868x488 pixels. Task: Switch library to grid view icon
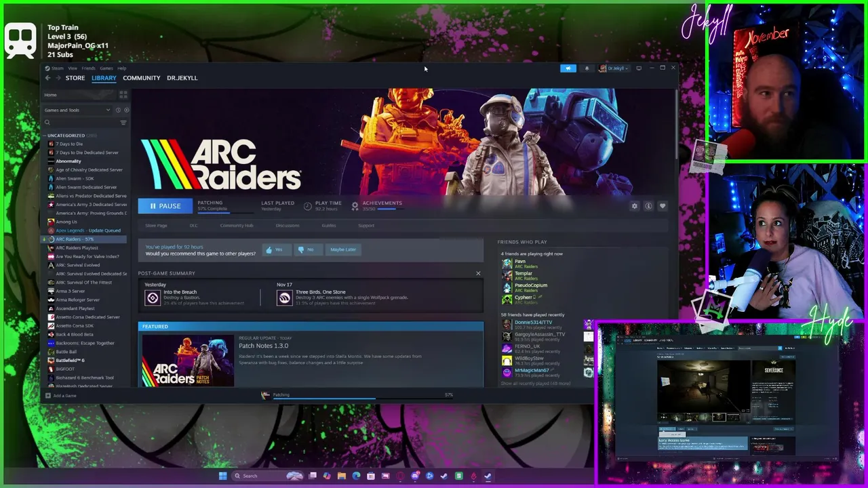coord(123,95)
